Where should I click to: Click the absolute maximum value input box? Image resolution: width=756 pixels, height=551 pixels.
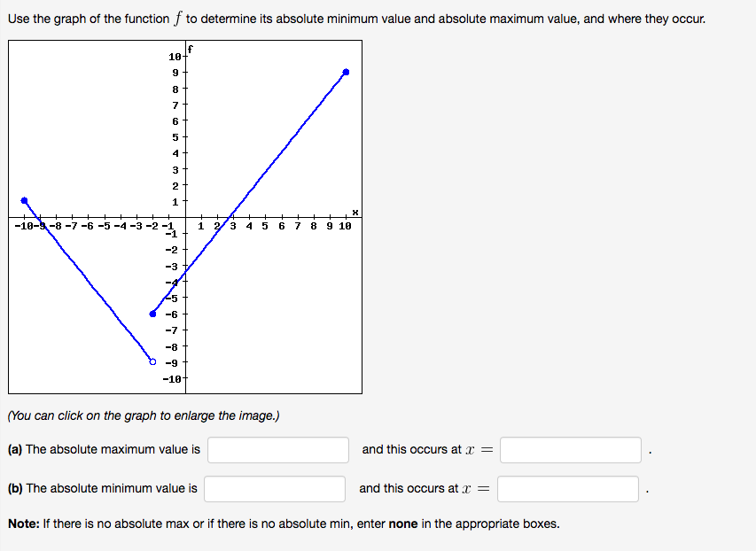(x=278, y=449)
